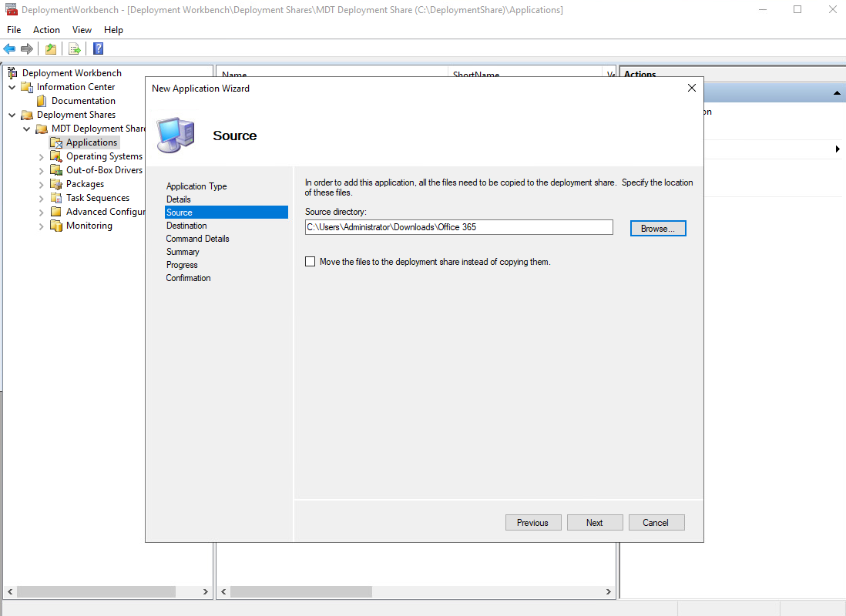
Task: Open the Action menu
Action: (x=46, y=30)
